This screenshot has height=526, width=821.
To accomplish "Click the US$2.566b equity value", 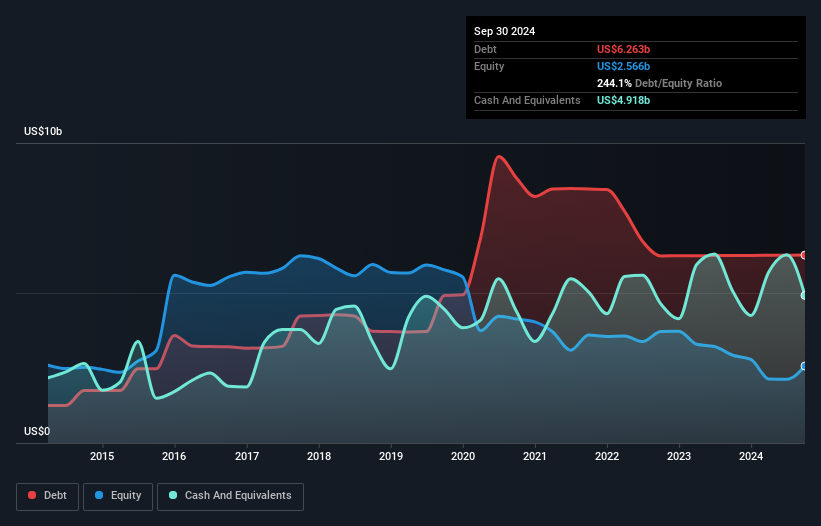I will [623, 66].
